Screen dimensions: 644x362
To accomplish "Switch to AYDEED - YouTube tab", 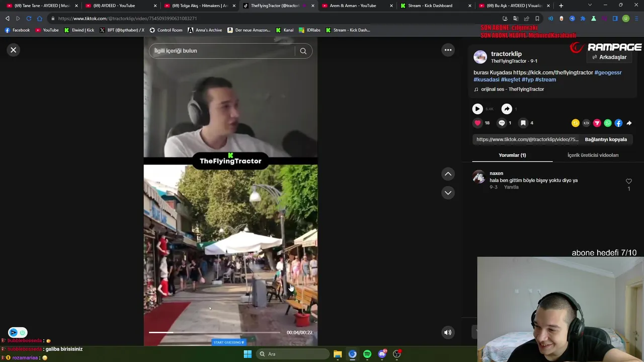I will tap(121, 6).
